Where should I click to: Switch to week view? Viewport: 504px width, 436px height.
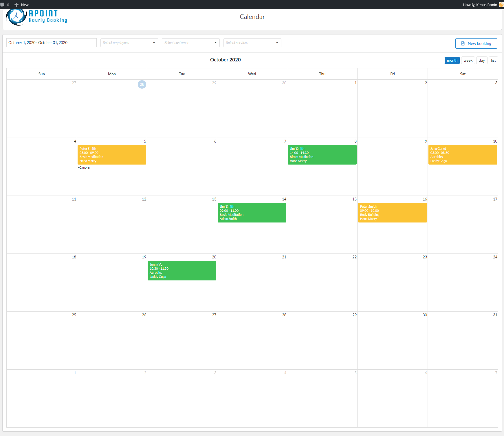click(468, 60)
